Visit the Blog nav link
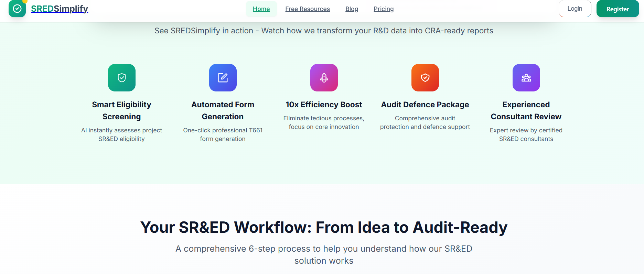 click(x=352, y=9)
